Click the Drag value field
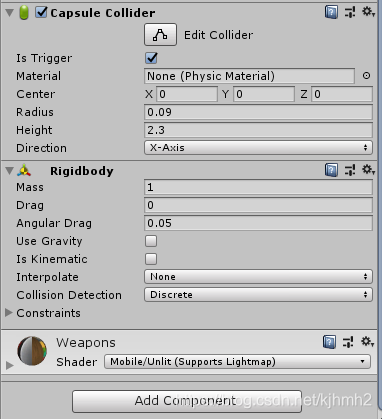382x419 pixels. coord(258,205)
